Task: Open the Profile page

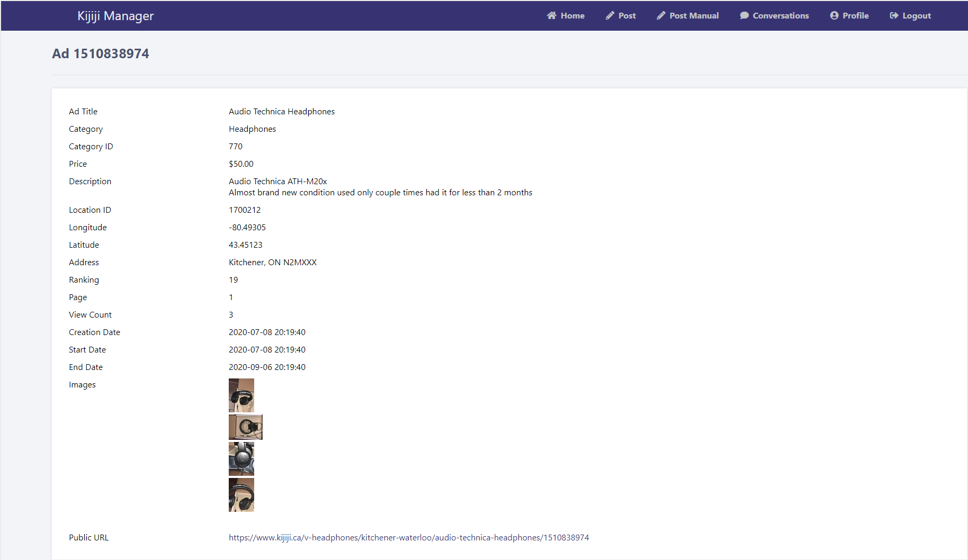Action: click(x=855, y=15)
